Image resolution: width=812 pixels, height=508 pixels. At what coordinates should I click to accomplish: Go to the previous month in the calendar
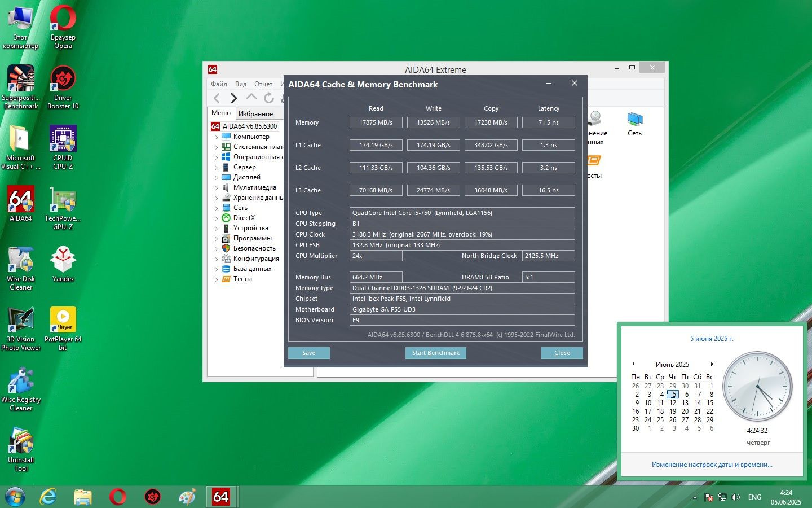point(633,364)
